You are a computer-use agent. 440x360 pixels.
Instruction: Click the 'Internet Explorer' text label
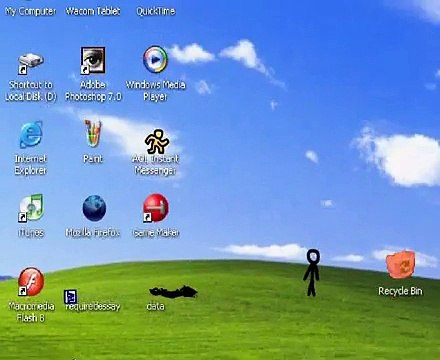click(31, 164)
